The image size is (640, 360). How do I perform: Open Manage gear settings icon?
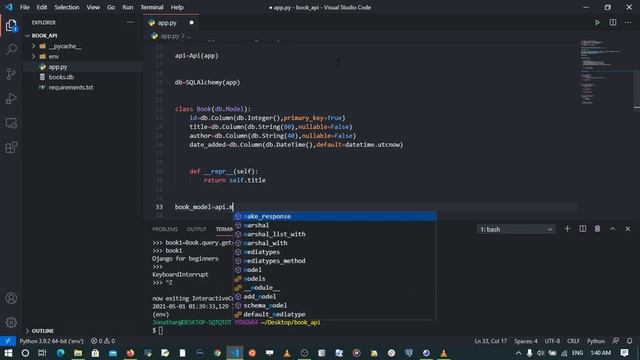[11, 322]
